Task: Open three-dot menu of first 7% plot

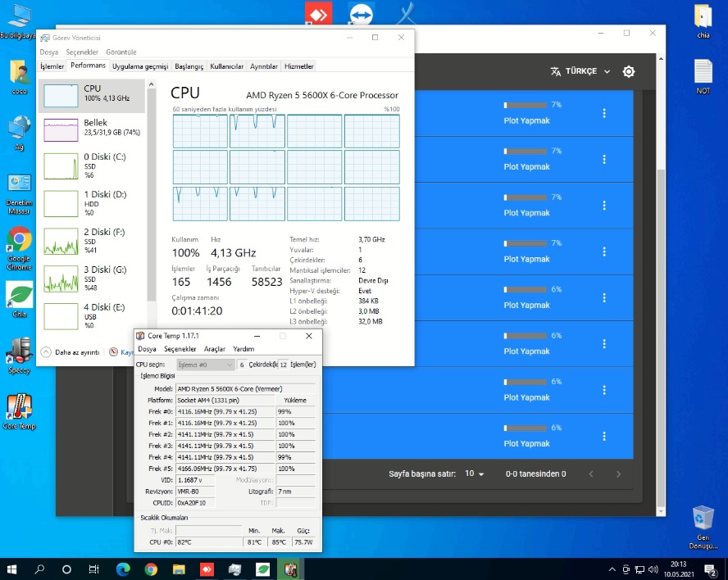Action: [604, 113]
